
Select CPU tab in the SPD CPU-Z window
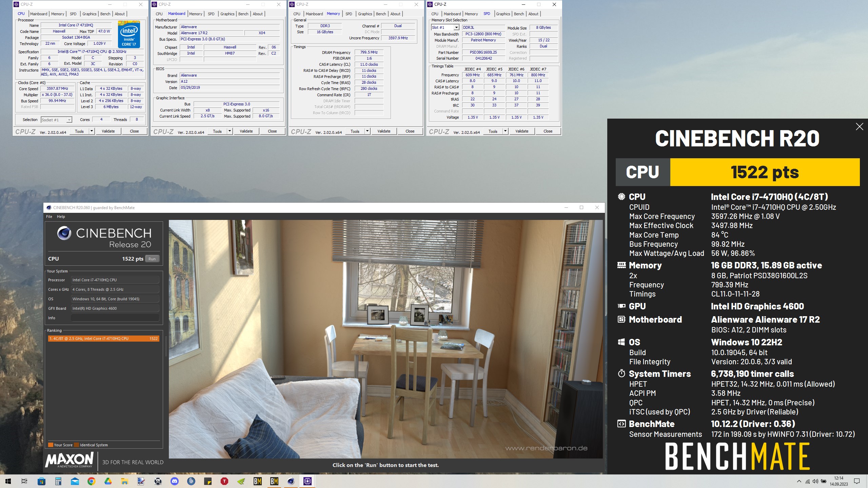pyautogui.click(x=435, y=14)
